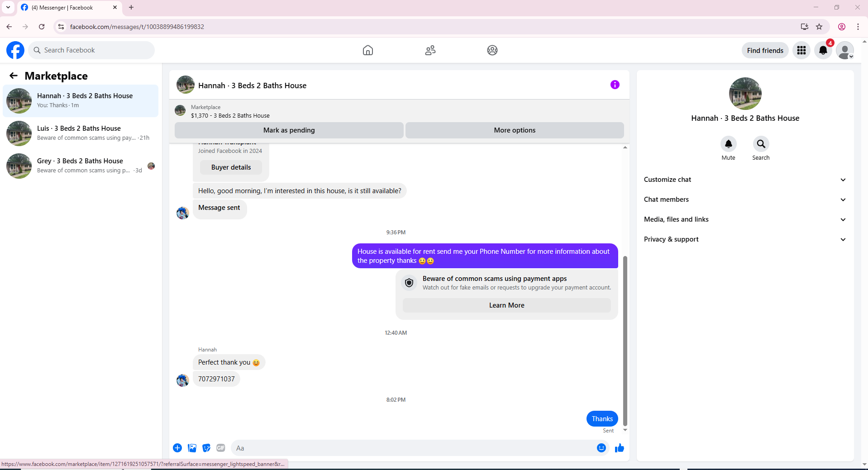This screenshot has width=868, height=470.
Task: Go back in browser history
Action: click(x=9, y=27)
